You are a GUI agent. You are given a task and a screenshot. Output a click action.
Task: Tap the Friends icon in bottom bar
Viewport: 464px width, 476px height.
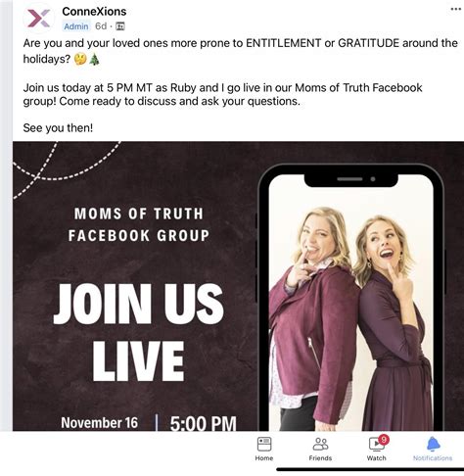320,444
